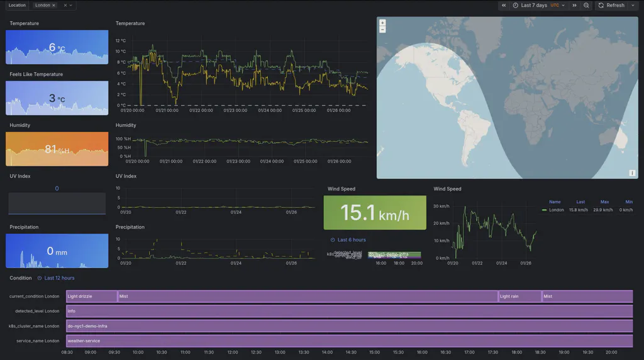Select the Light drizzle condition segment
The height and width of the screenshot is (360, 644).
point(91,296)
